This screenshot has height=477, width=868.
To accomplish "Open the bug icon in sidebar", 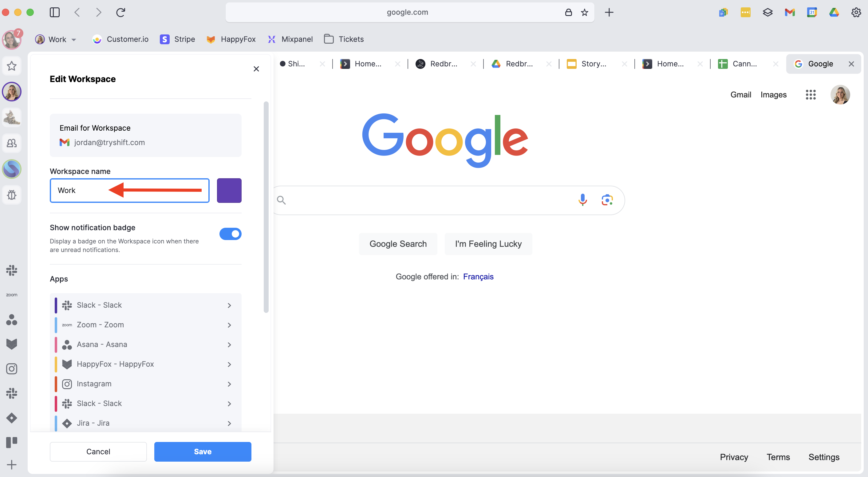I will tap(12, 195).
